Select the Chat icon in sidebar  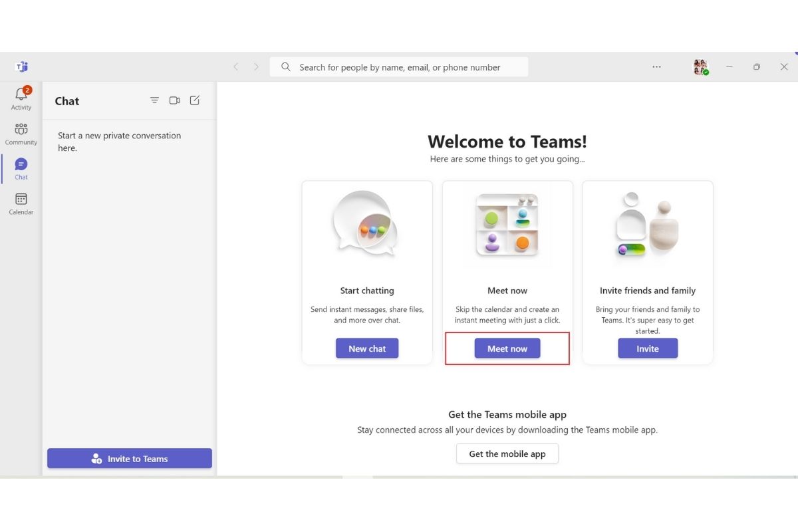21,164
